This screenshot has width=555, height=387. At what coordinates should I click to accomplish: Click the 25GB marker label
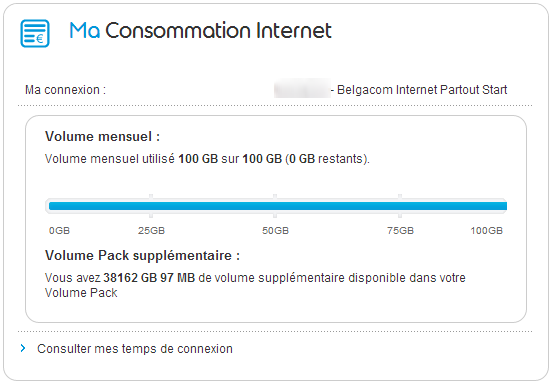pyautogui.click(x=151, y=231)
